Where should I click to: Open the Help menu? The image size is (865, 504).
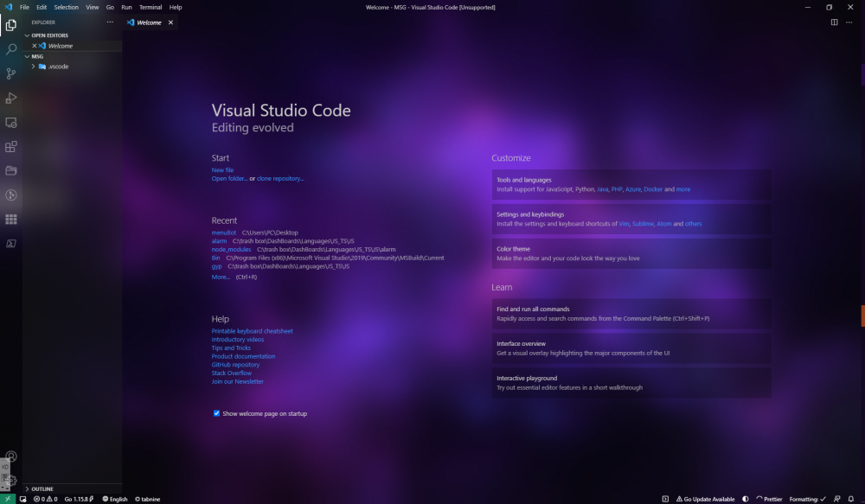pyautogui.click(x=176, y=7)
